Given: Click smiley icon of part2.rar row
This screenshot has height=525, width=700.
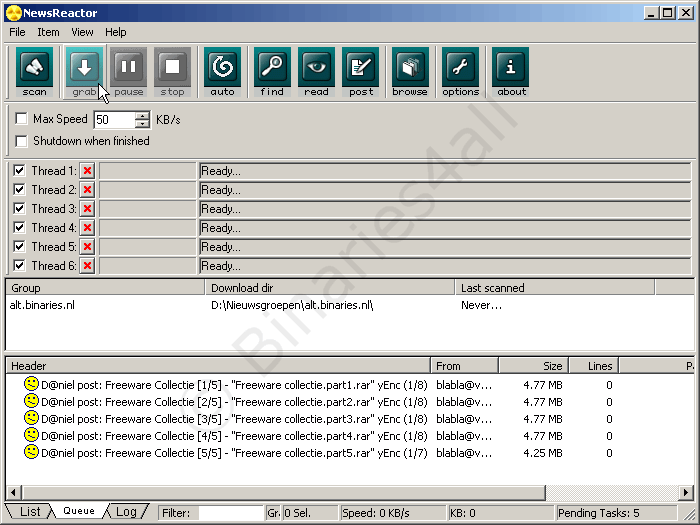Looking at the screenshot, I should pos(31,401).
